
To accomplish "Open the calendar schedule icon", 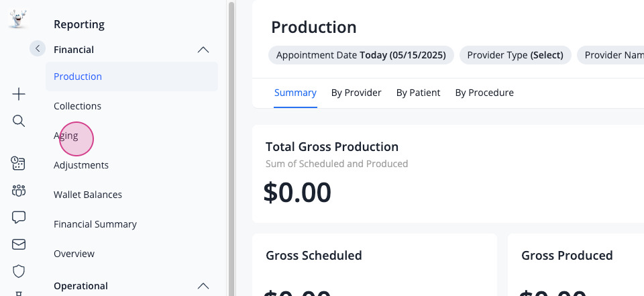I will 18,163.
